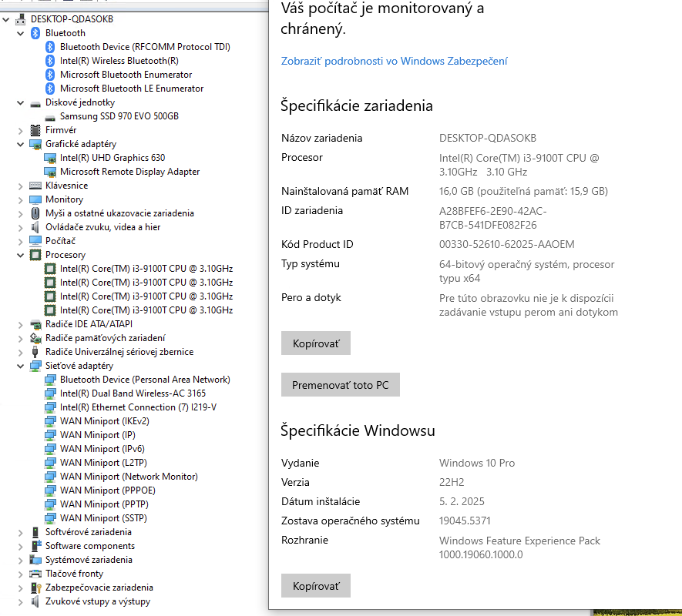The height and width of the screenshot is (616, 682).
Task: Collapse the Bluetooth category
Action: [21, 33]
